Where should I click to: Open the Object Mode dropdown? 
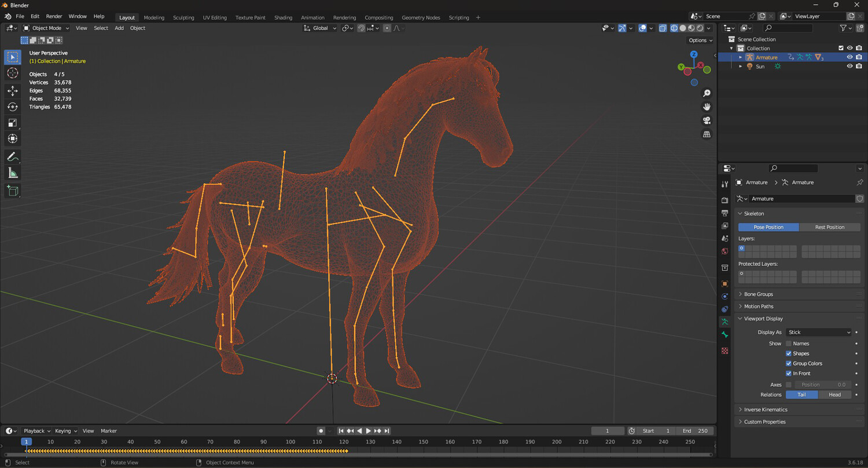click(x=46, y=28)
